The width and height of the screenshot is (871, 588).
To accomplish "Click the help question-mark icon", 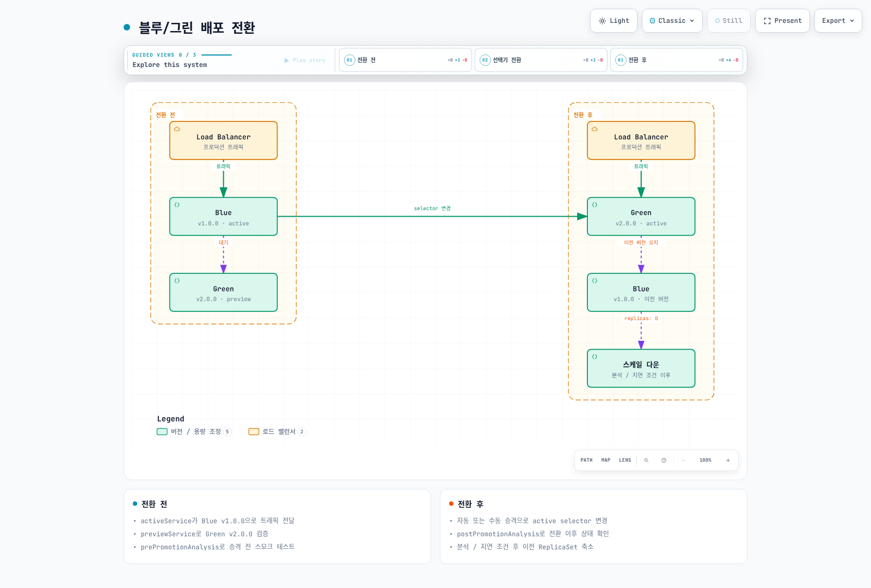I will [x=664, y=460].
